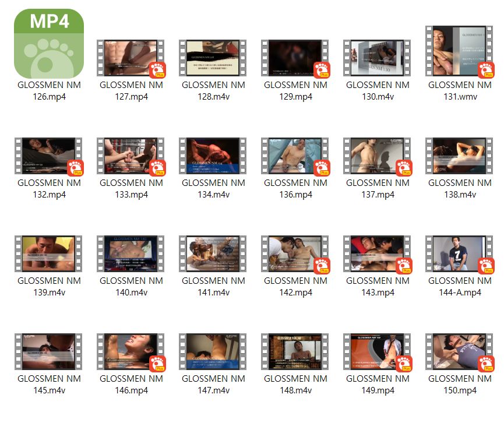
Task: Select the tall thumbnail of 131.wmv
Action: coord(459,51)
